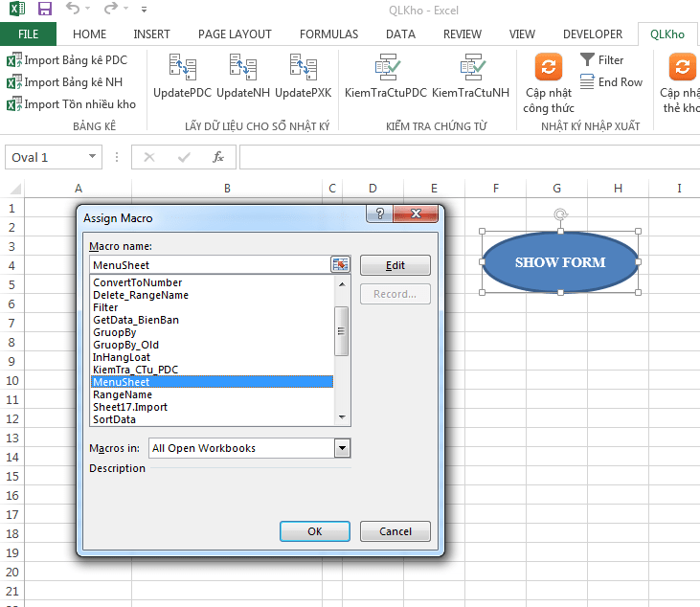This screenshot has height=607, width=700.
Task: Click in the Macro name text field
Action: point(208,265)
